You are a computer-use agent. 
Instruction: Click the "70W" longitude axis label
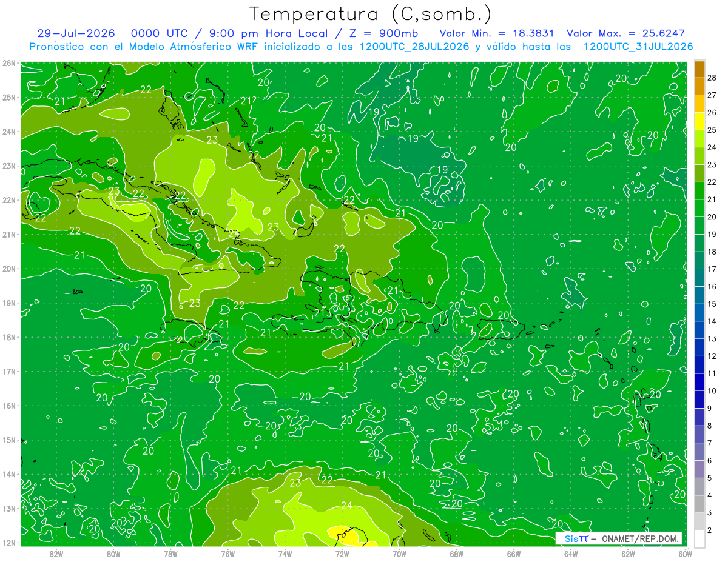399,554
